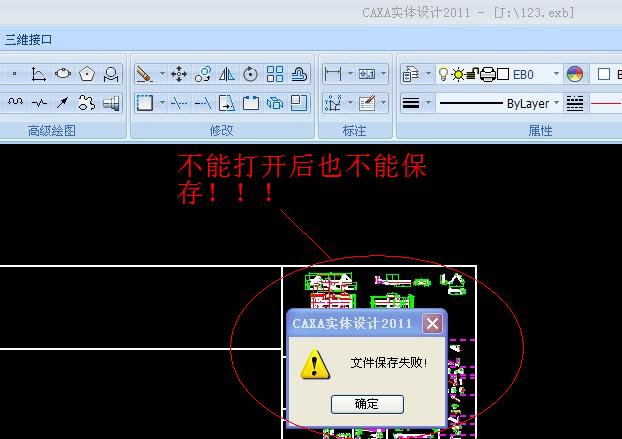This screenshot has height=439, width=622.
Task: Expand the note edit dropdown arrow
Action: 383,103
